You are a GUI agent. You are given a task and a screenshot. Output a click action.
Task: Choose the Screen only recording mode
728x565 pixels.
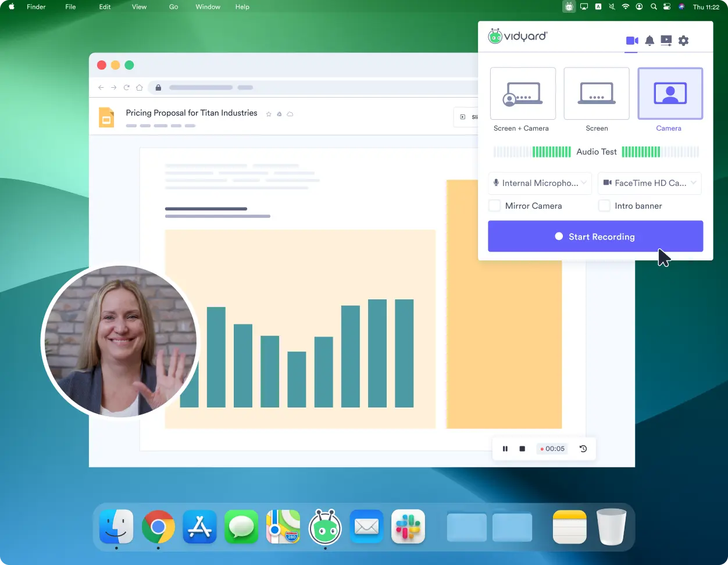click(597, 94)
